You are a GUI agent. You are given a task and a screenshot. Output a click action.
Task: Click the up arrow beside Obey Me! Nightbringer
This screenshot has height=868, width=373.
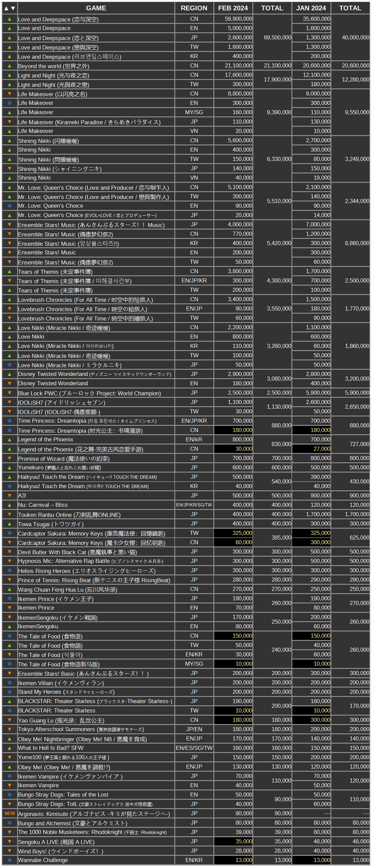click(9, 738)
